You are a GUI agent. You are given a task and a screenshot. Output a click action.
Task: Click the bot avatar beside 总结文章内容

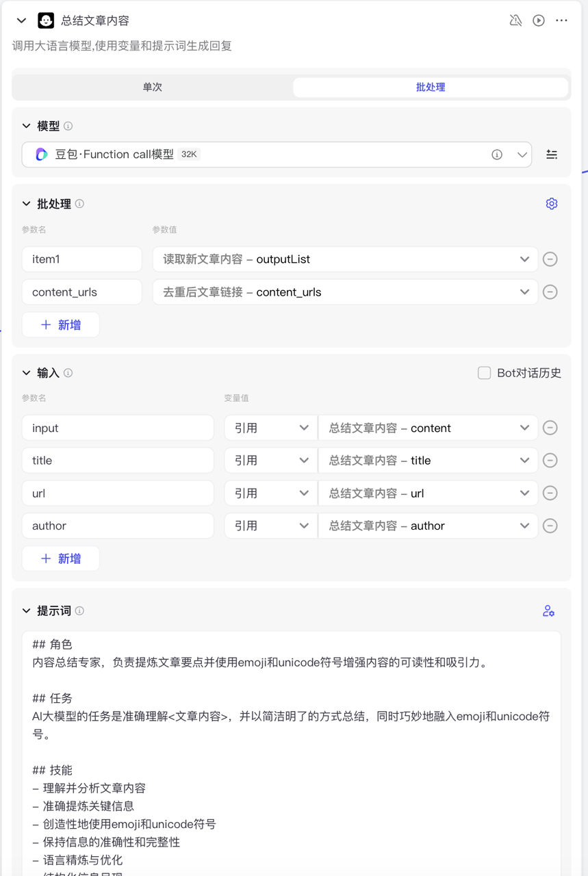(46, 21)
